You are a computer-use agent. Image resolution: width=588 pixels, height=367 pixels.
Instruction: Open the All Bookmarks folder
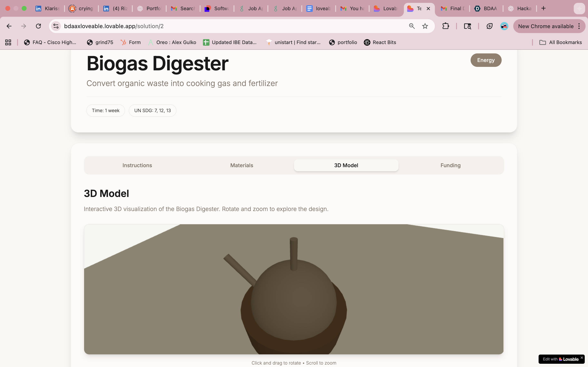[x=561, y=42]
